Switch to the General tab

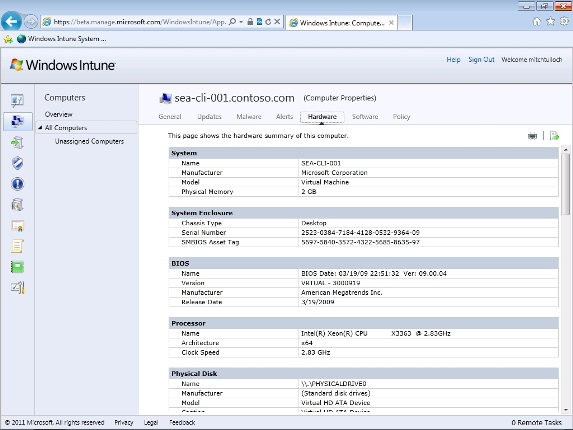coord(170,117)
